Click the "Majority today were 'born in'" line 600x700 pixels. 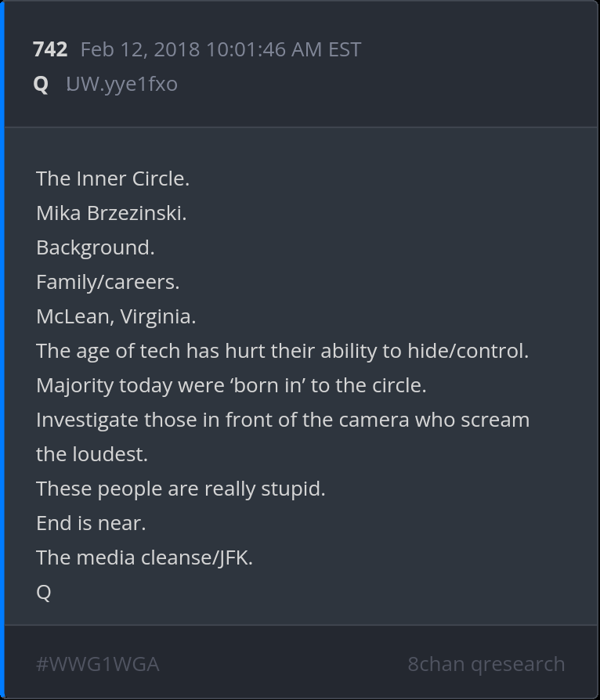[x=231, y=385]
